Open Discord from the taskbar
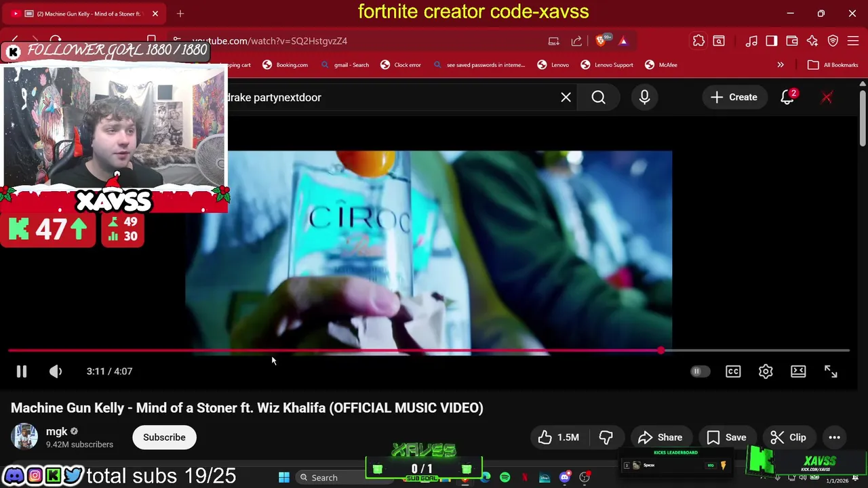Viewport: 868px width, 488px height. [x=565, y=478]
